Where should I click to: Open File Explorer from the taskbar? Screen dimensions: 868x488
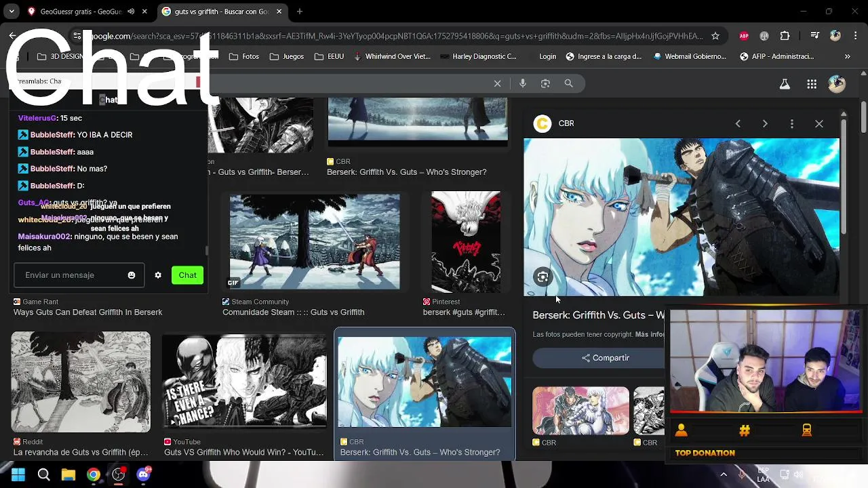coord(68,474)
